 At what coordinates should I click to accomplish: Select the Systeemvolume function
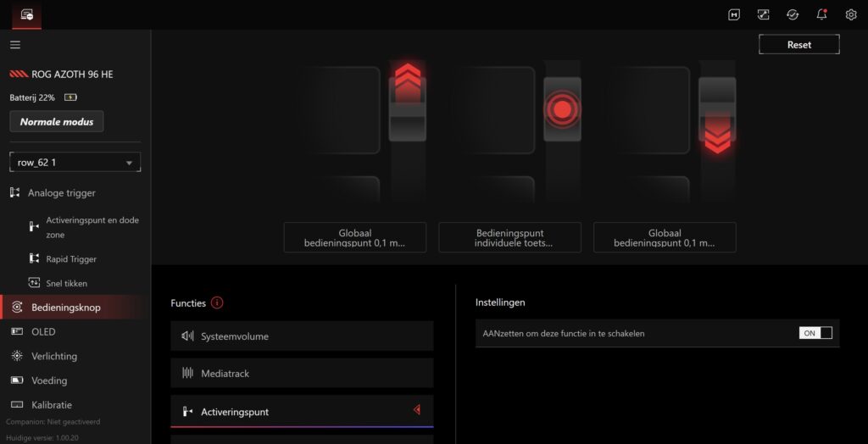click(302, 336)
